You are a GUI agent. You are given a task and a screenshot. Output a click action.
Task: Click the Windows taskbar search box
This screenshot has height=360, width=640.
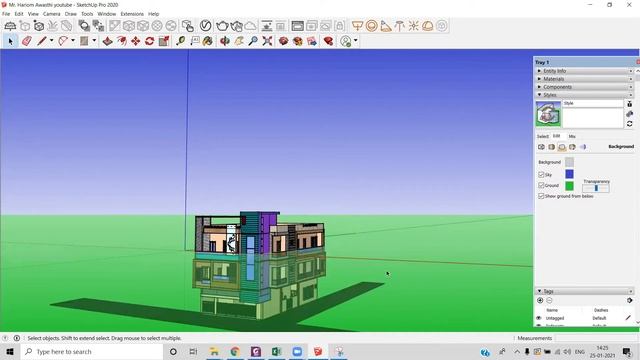coord(92,351)
